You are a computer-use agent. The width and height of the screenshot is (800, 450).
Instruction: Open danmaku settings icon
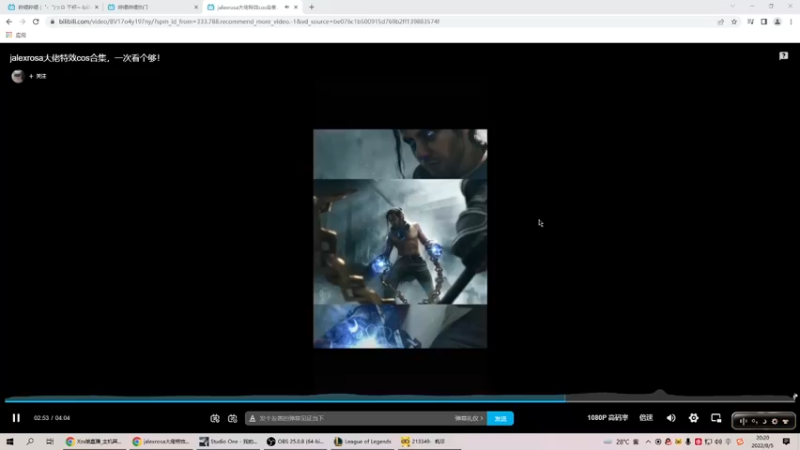coord(233,418)
